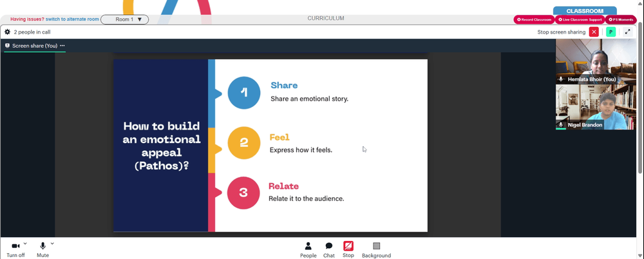Click Record Classroom button
644x259 pixels.
click(534, 19)
